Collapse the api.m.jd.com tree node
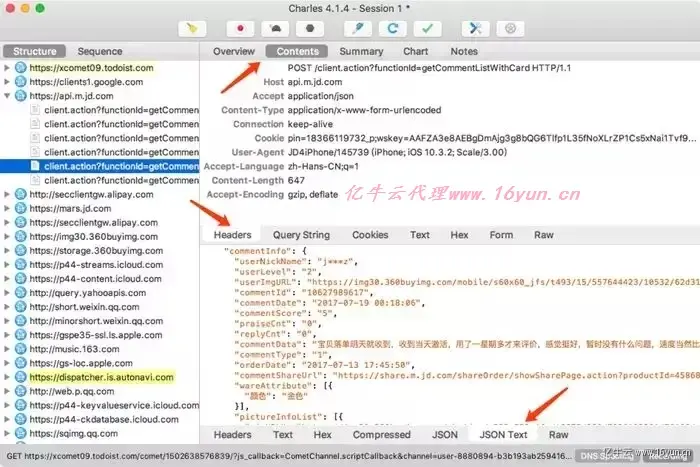Viewport: 700px width, 467px height. pos(7,96)
